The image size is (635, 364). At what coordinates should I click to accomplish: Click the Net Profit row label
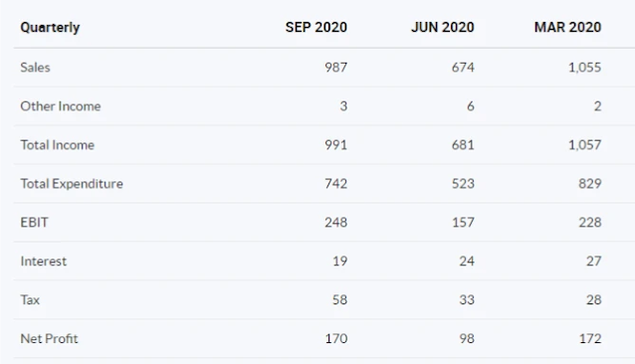(49, 338)
